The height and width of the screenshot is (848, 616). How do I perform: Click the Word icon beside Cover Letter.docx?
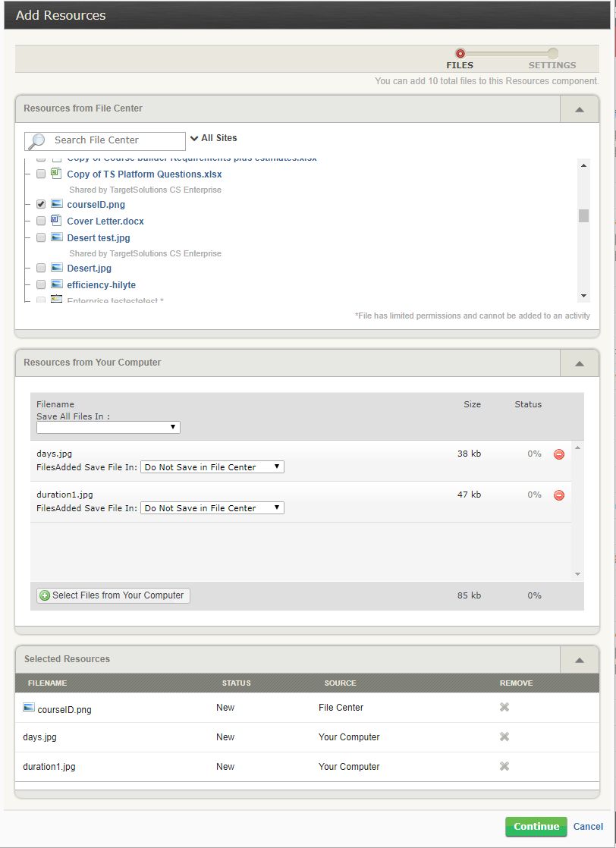coord(55,221)
